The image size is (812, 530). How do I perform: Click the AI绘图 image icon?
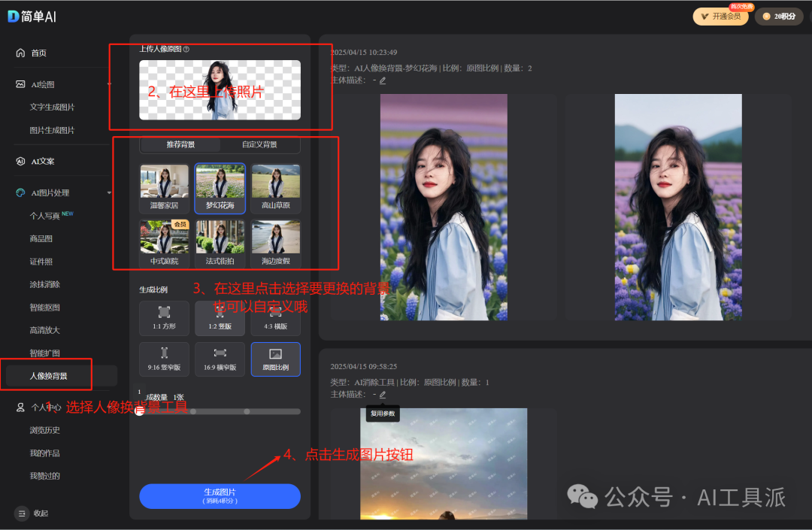(20, 84)
